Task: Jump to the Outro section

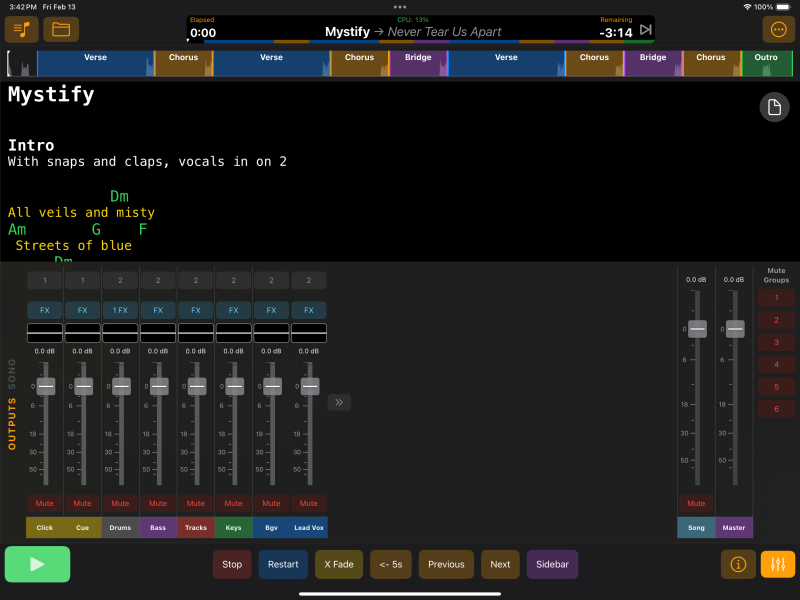Action: tap(766, 63)
